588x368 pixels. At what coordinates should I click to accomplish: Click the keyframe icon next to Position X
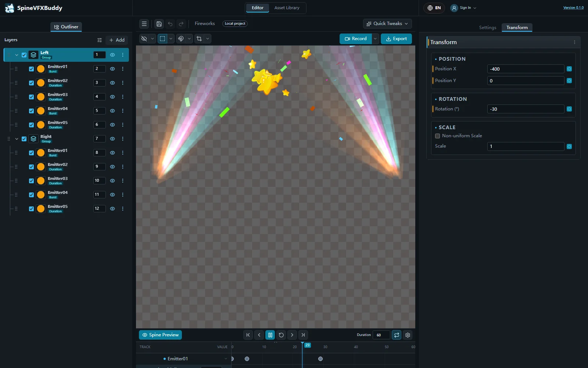point(569,69)
